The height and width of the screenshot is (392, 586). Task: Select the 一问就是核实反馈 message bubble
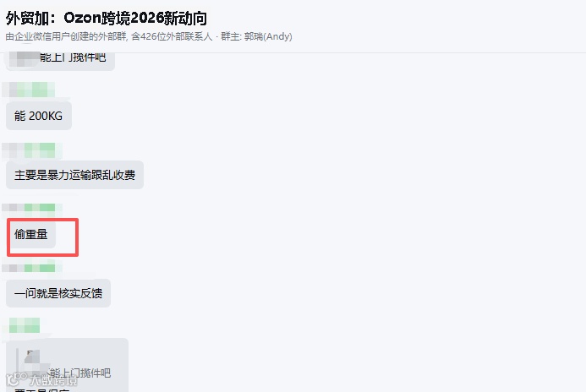(58, 293)
